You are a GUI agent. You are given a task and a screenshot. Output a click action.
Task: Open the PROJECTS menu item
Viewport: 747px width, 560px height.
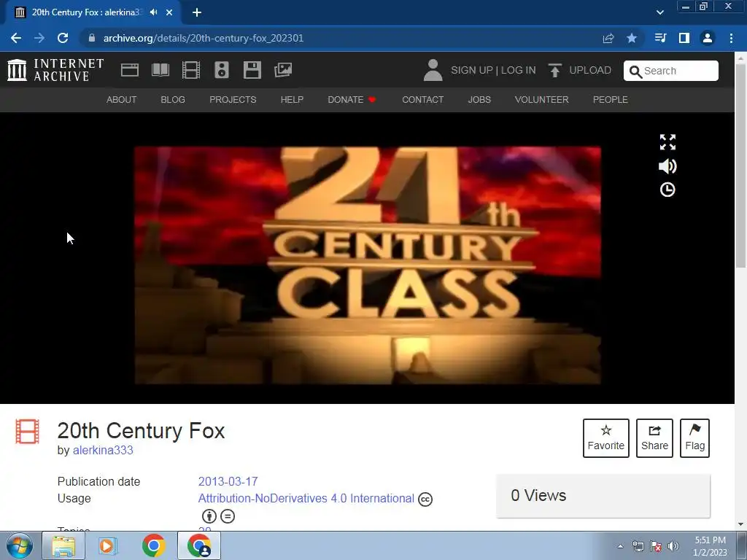tap(233, 99)
